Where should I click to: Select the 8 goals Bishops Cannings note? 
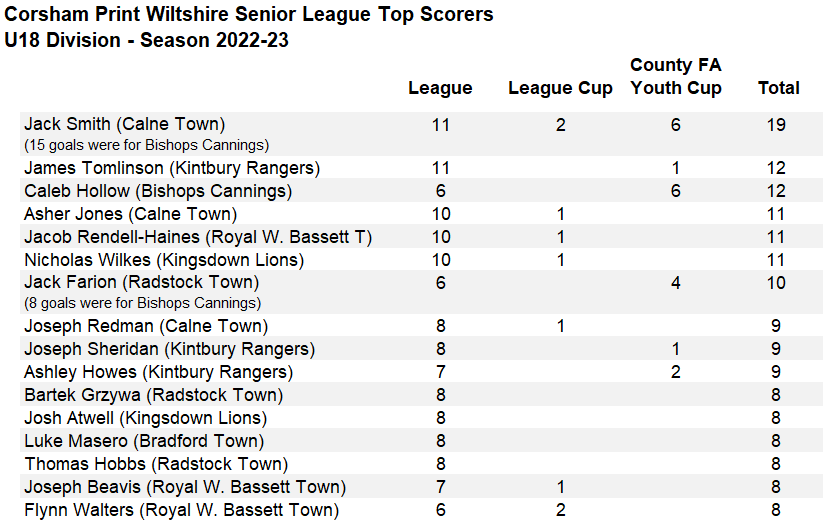tap(142, 302)
